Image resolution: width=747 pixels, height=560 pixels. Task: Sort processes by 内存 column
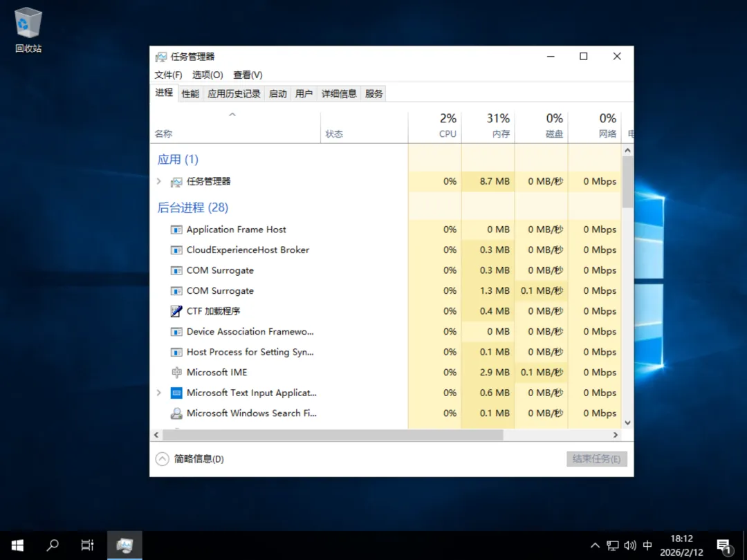(x=488, y=127)
